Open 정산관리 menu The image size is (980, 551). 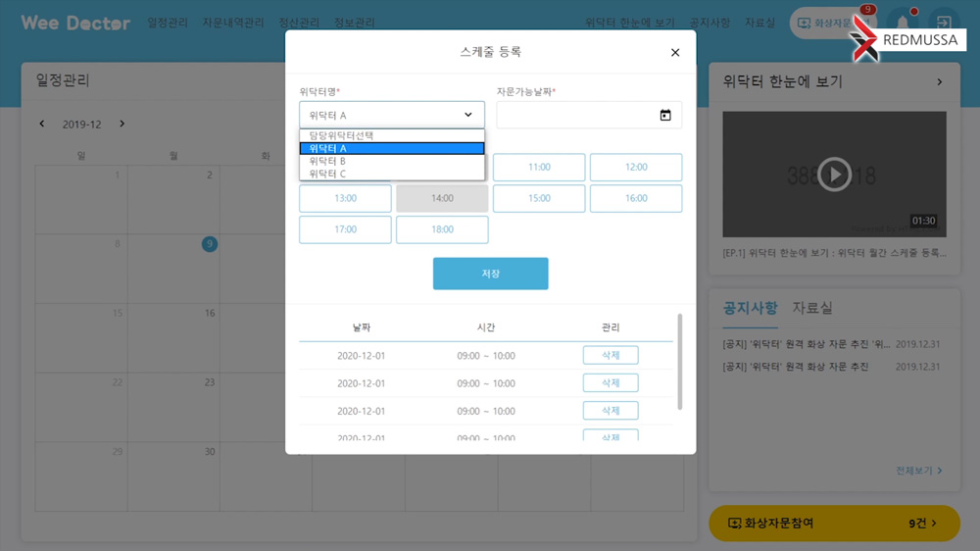299,23
